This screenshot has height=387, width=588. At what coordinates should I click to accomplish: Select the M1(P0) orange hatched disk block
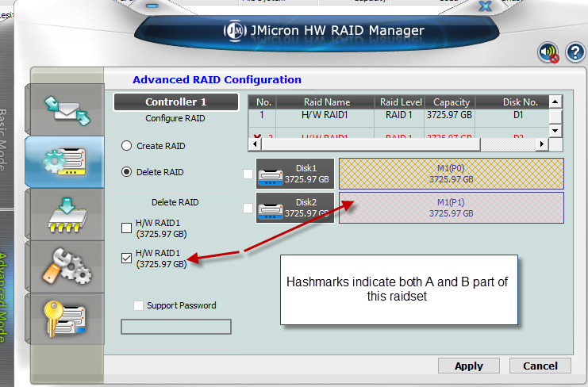(x=452, y=174)
